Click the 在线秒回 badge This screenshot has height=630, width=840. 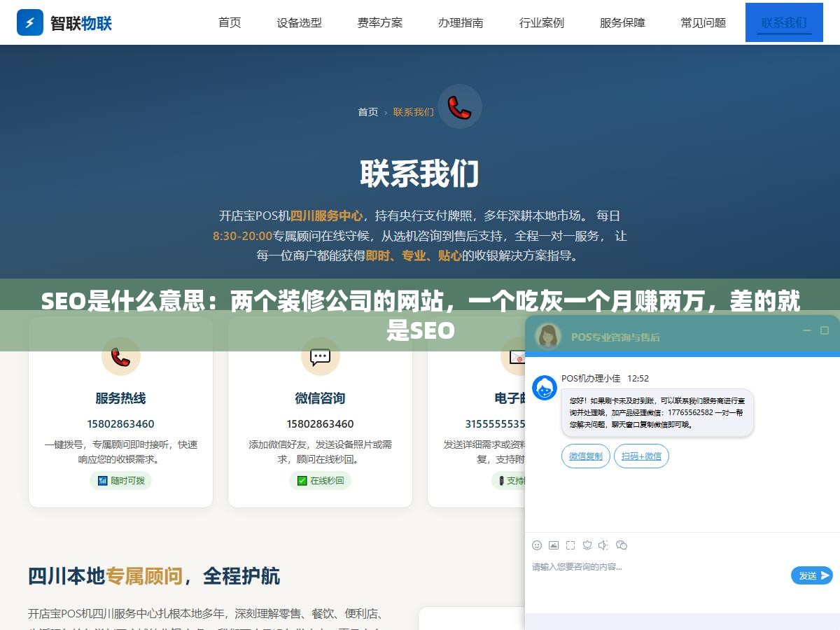click(321, 481)
